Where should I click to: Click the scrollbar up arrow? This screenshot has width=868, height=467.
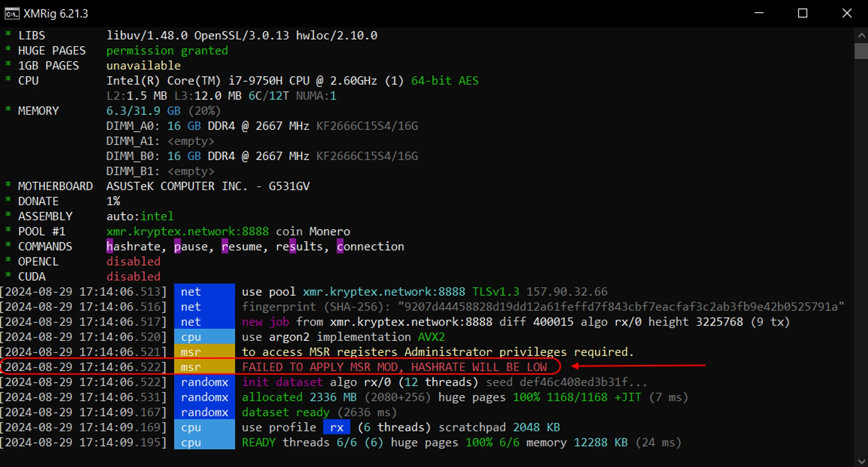coord(861,36)
